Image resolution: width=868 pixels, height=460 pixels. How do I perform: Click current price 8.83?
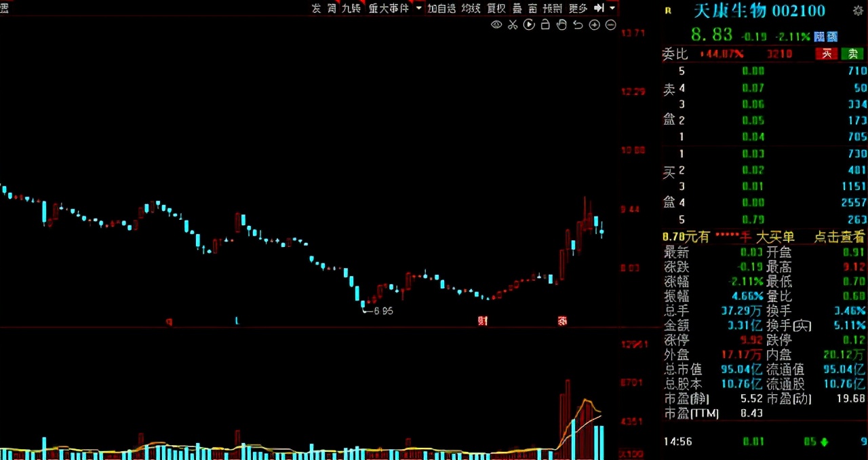tap(712, 35)
